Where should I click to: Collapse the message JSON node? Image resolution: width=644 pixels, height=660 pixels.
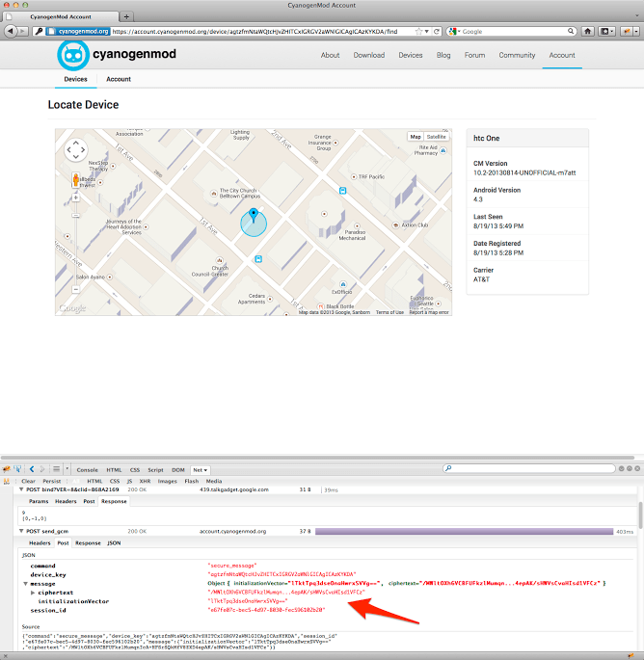25,584
